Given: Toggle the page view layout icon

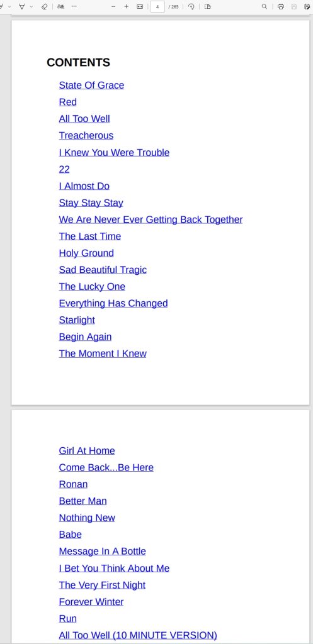Looking at the screenshot, I should tap(208, 6).
